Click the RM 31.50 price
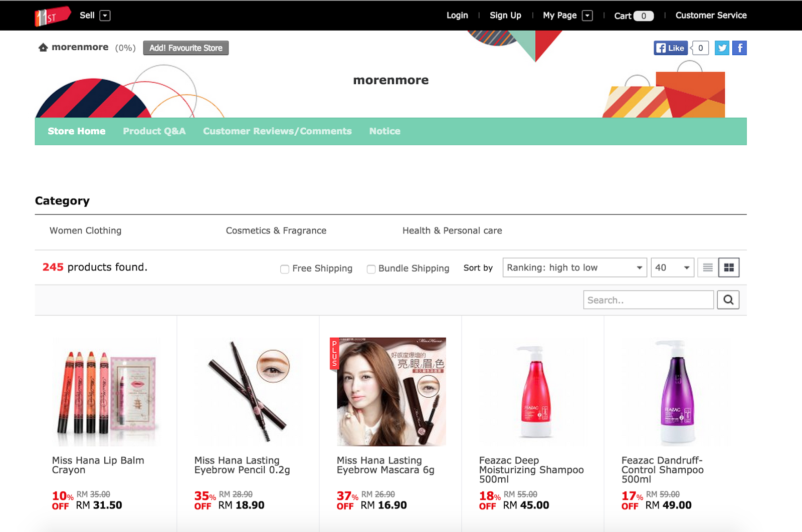 point(99,505)
